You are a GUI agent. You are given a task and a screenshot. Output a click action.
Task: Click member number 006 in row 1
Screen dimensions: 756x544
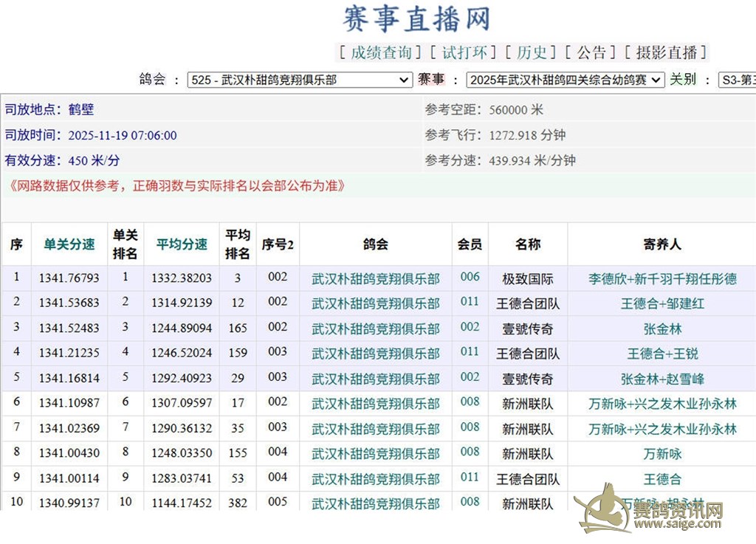coord(470,277)
